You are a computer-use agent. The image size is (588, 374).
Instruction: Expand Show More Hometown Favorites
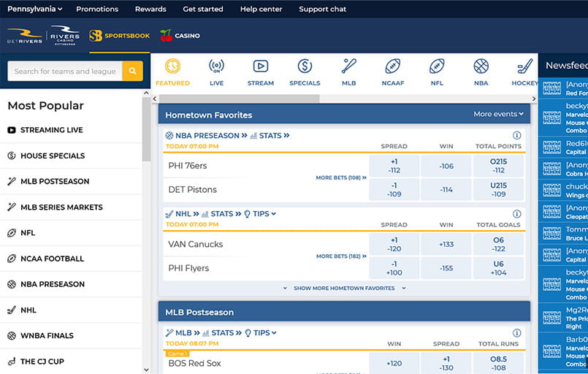point(344,288)
